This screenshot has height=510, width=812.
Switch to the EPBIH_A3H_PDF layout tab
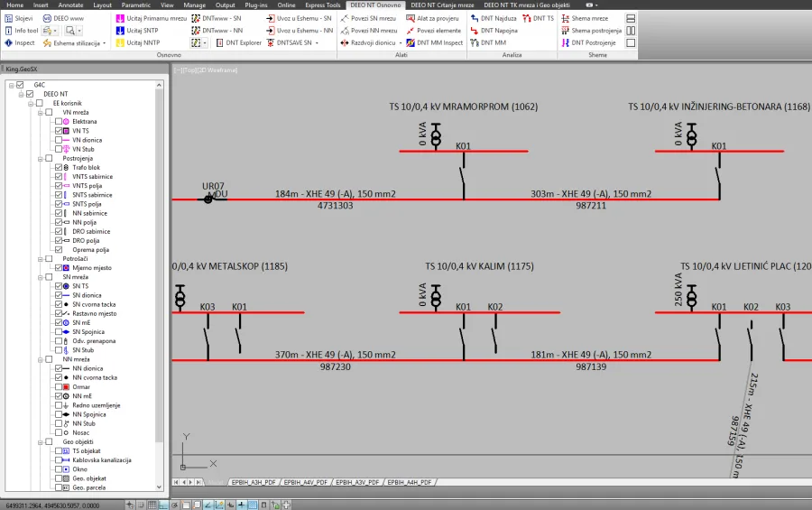[x=255, y=483]
